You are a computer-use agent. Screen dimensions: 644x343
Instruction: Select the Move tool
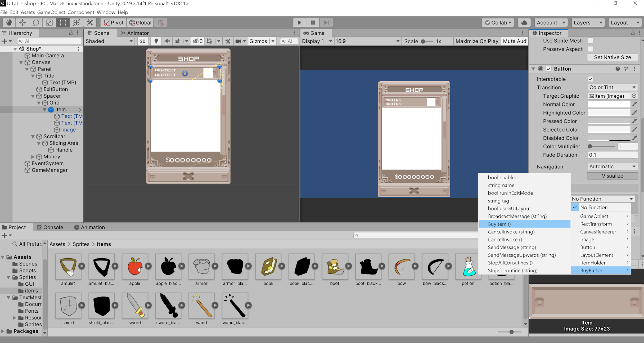pyautogui.click(x=23, y=23)
